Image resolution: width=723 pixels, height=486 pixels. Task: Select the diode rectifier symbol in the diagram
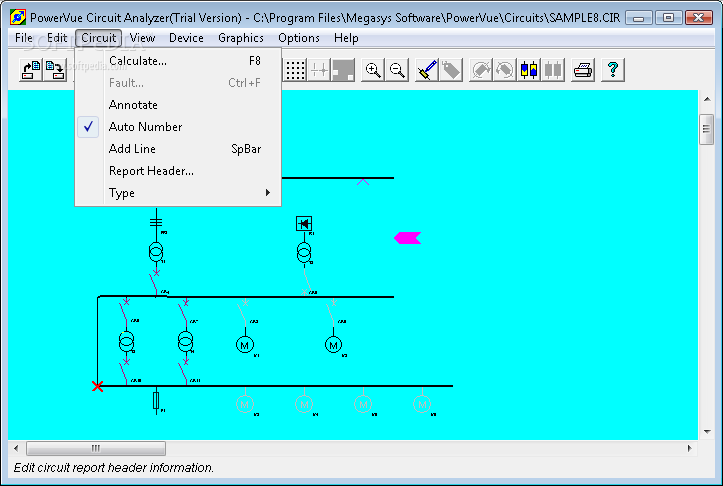(304, 224)
